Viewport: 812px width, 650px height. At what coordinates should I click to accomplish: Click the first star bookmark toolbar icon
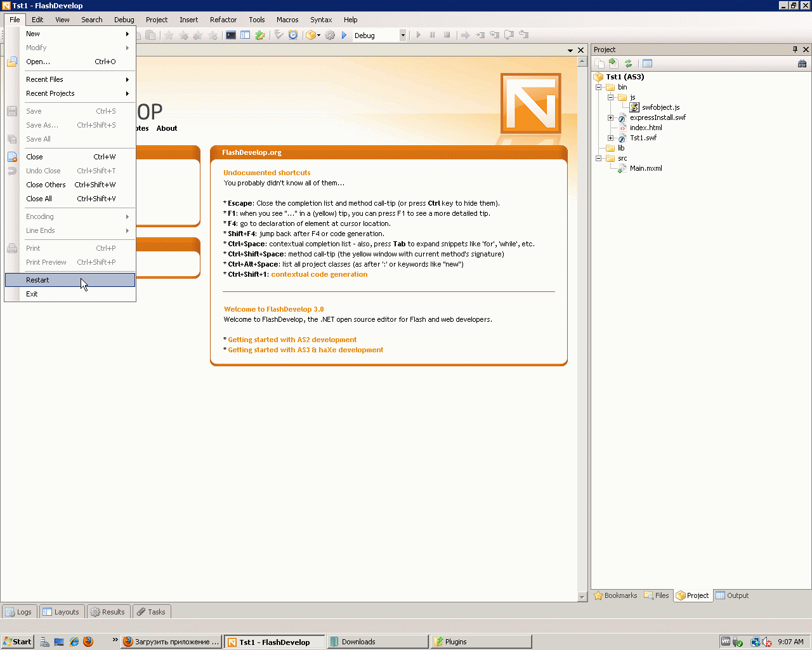click(169, 36)
